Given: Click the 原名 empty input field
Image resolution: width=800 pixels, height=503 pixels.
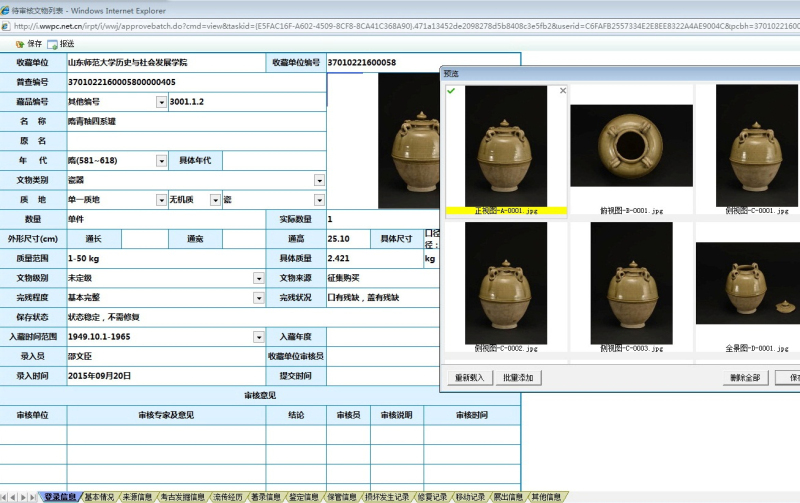Looking at the screenshot, I should pyautogui.click(x=195, y=141).
